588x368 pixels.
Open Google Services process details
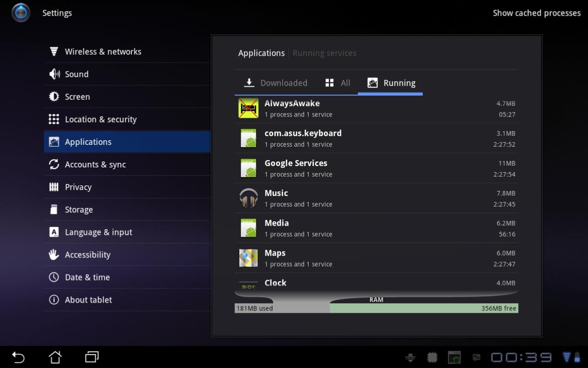click(x=376, y=168)
